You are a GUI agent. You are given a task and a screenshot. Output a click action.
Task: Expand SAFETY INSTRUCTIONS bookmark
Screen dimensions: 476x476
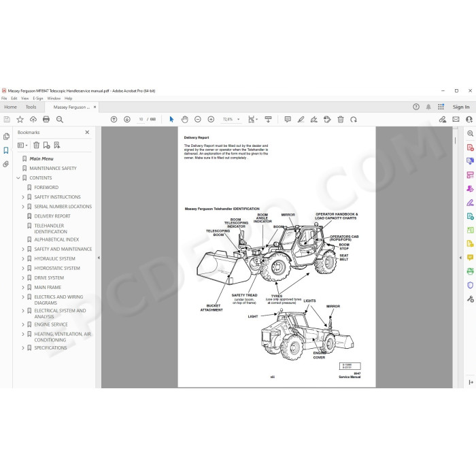pos(23,197)
